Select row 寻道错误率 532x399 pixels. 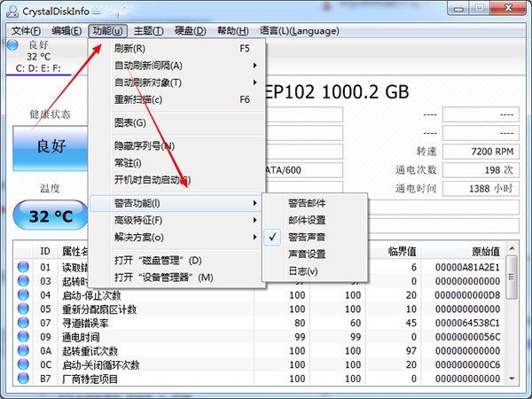click(260, 323)
